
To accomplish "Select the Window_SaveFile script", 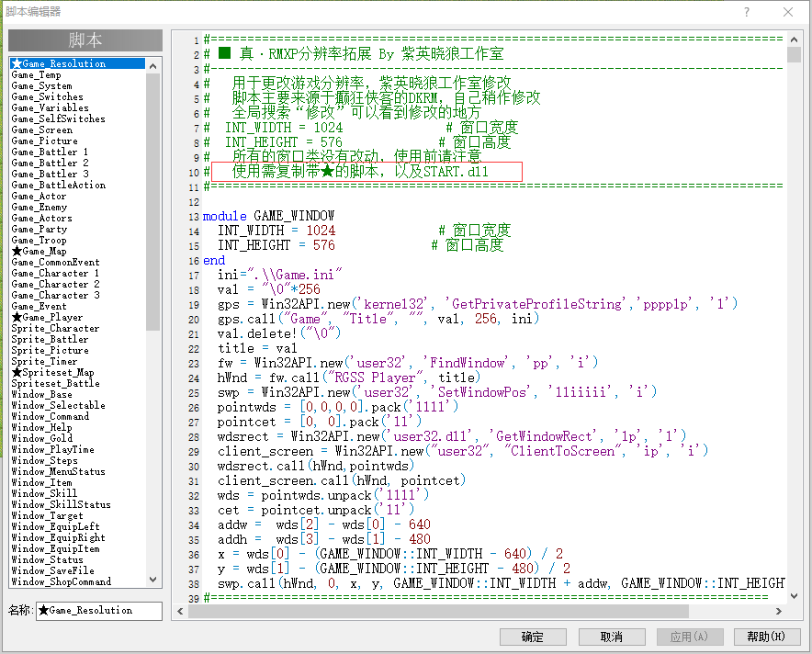I will [78, 570].
